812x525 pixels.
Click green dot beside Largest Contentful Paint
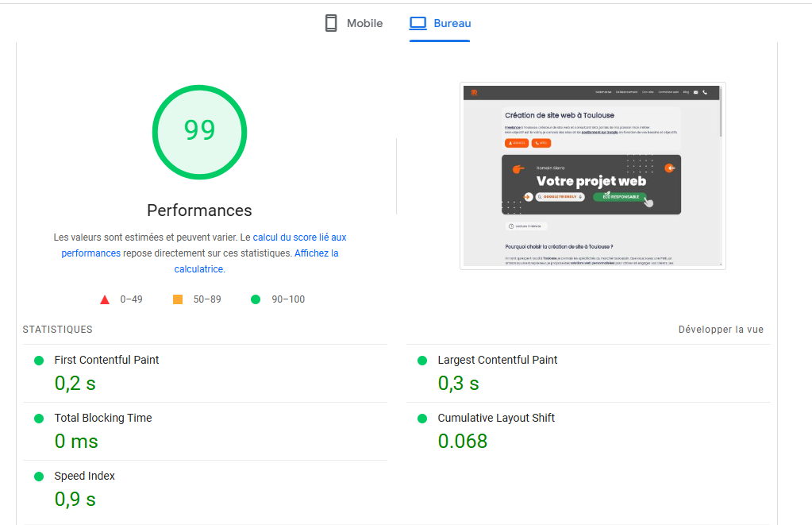pos(421,361)
